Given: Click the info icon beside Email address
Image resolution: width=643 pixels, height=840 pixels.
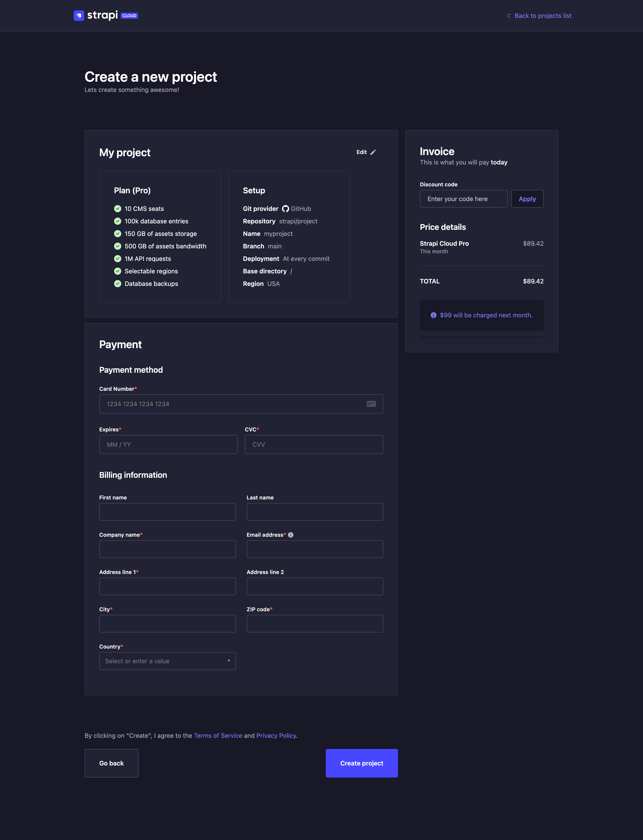Looking at the screenshot, I should pos(291,535).
